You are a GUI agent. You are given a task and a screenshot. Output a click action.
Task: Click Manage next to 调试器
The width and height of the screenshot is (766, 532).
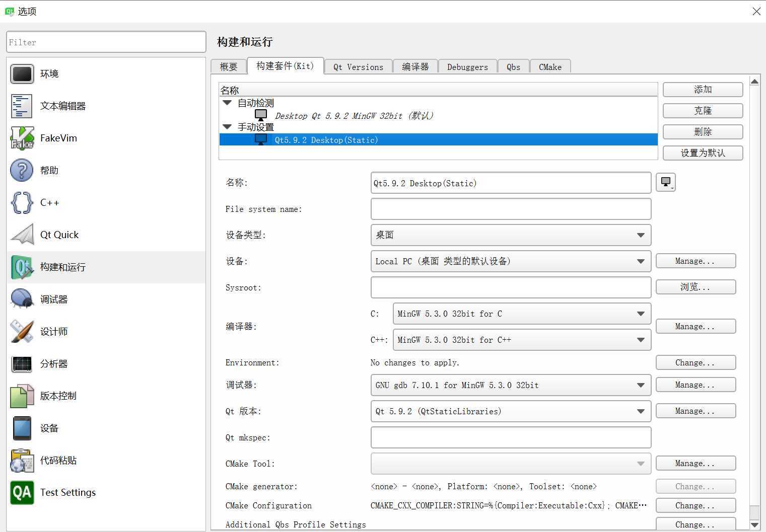pos(695,385)
